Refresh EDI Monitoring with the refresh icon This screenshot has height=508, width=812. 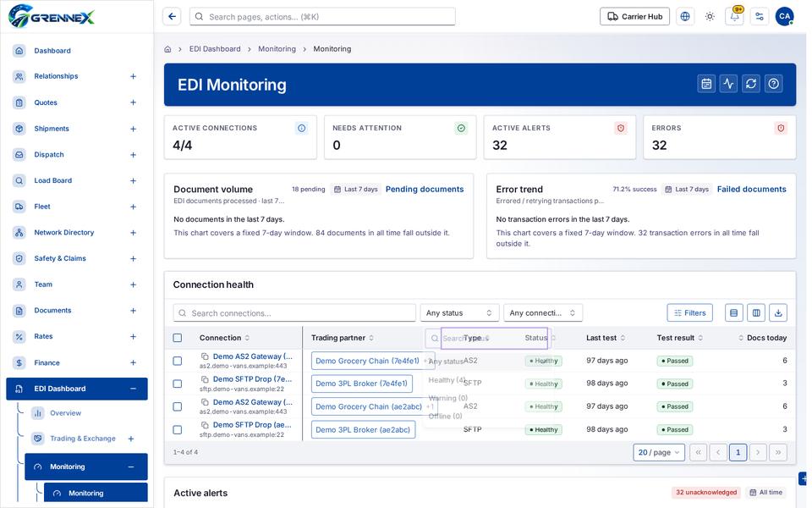point(751,84)
